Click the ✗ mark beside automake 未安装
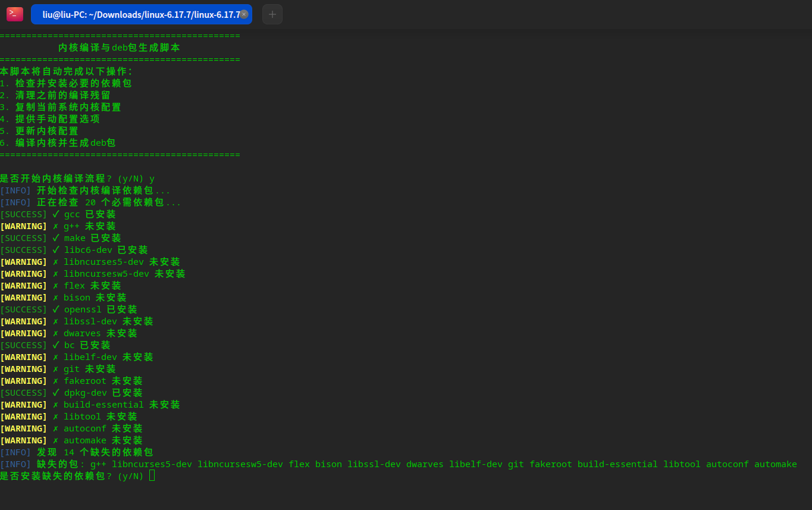812x510 pixels. pyautogui.click(x=56, y=440)
